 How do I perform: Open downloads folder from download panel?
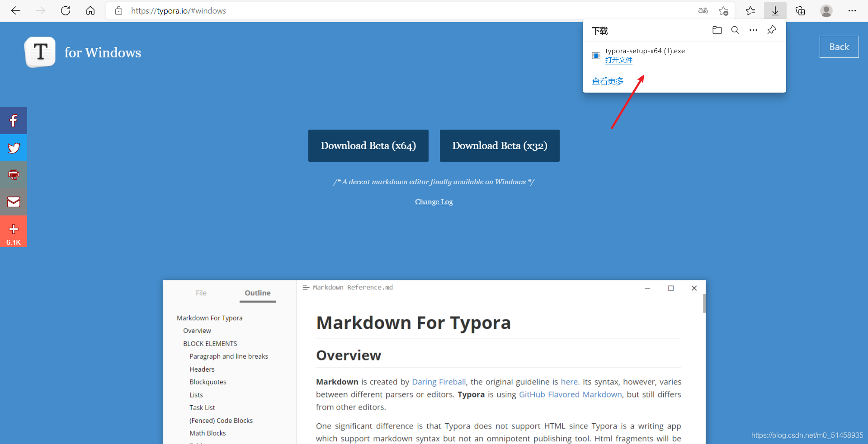(x=717, y=30)
